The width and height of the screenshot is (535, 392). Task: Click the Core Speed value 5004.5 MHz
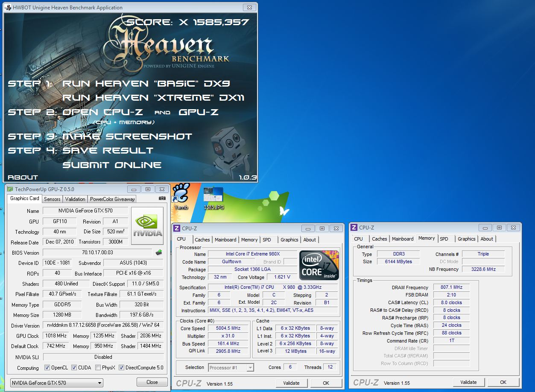click(228, 328)
